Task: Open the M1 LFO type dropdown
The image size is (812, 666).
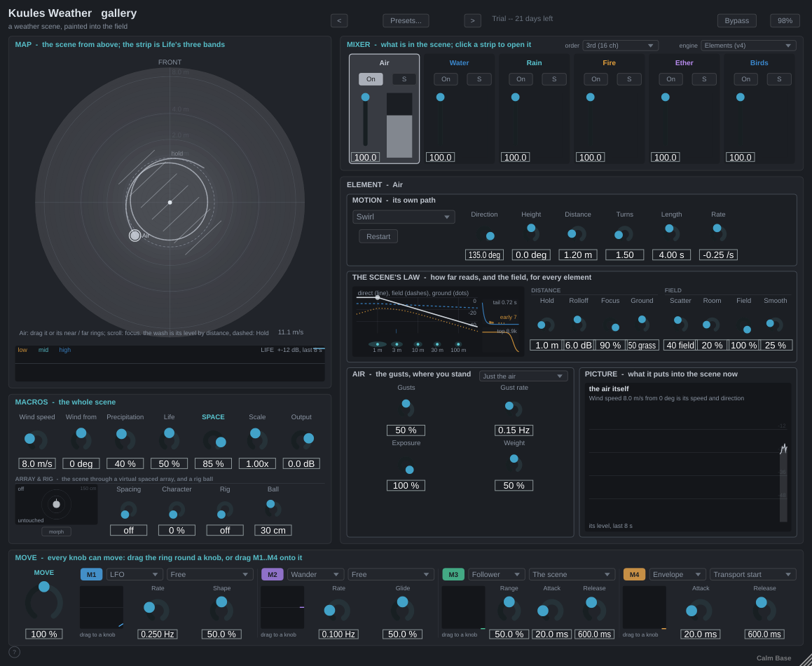Action: pyautogui.click(x=134, y=574)
